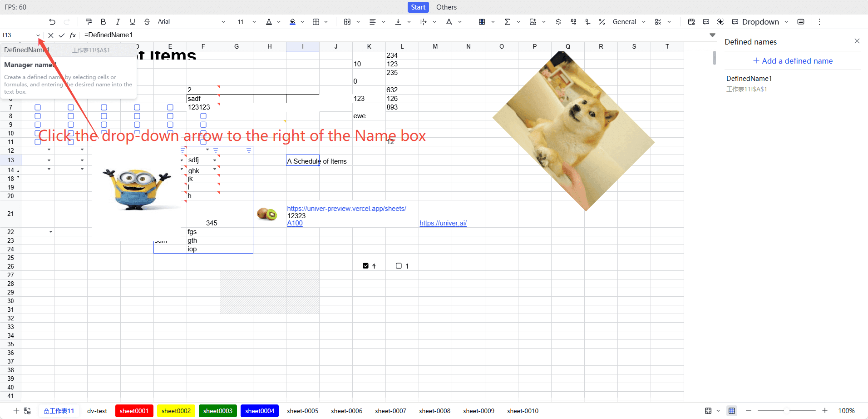The image size is (868, 419).
Task: Click into the formula bar input
Action: coord(395,35)
